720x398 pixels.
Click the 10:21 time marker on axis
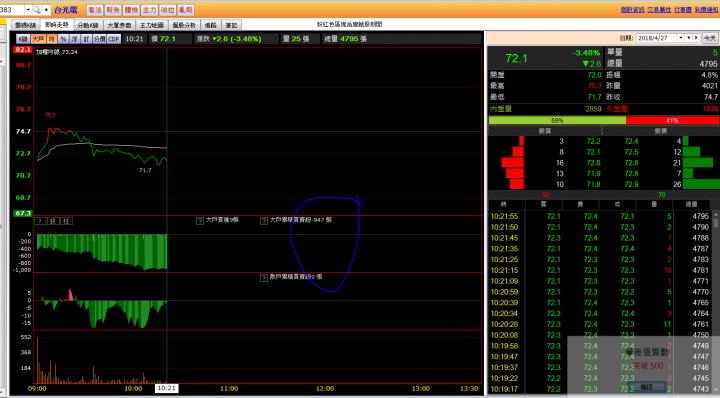click(166, 388)
